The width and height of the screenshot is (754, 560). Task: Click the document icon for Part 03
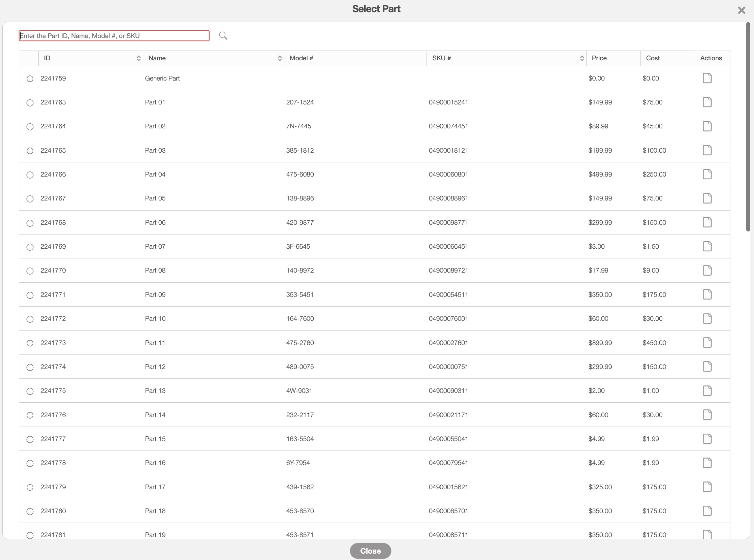707,150
